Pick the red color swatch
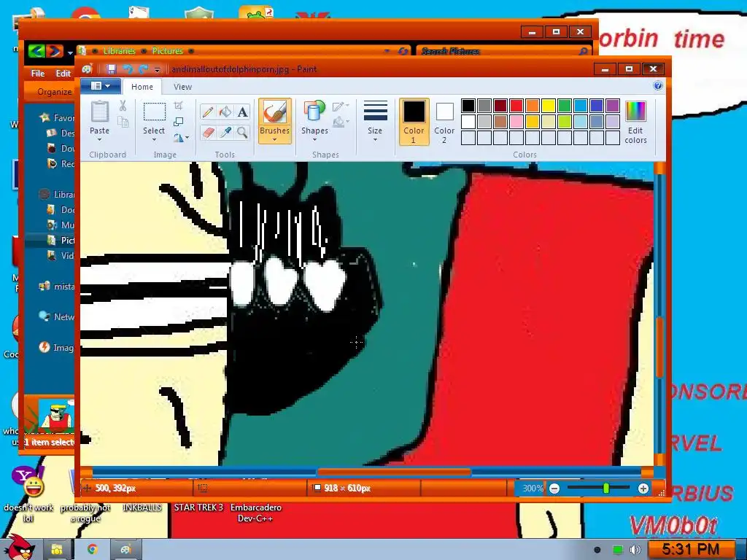The height and width of the screenshot is (560, 747). tap(516, 106)
